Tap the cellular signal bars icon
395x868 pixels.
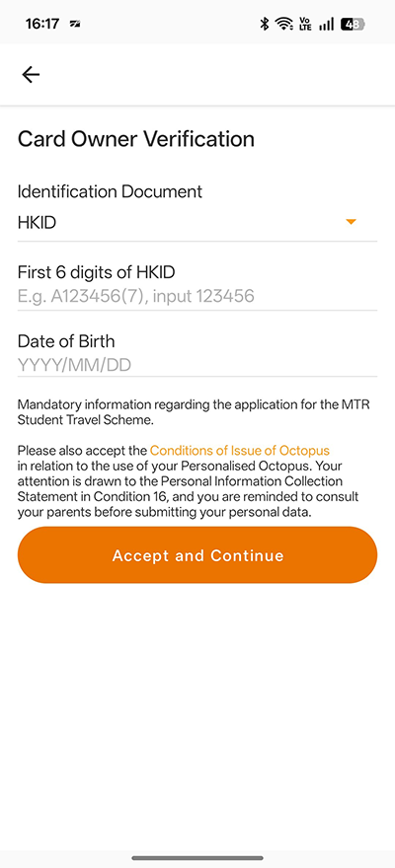326,24
